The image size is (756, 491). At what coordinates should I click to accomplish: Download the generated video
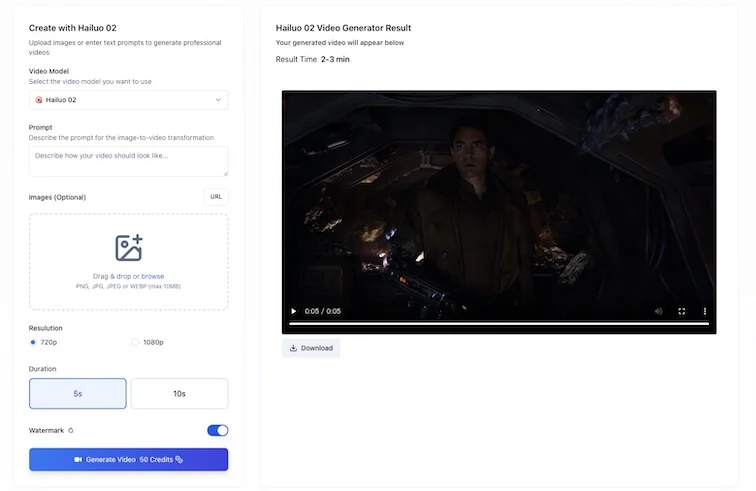tap(311, 348)
